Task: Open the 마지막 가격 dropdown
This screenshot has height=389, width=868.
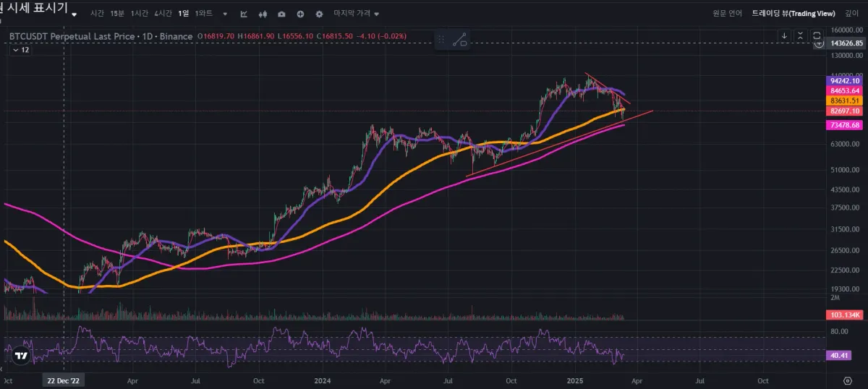Action: coord(357,14)
